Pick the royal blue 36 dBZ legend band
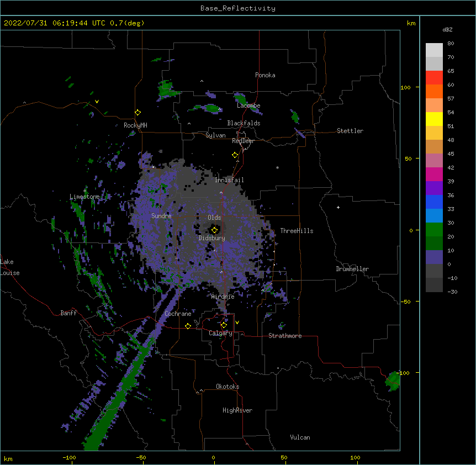Image resolution: width=476 pixels, height=465 pixels. point(434,202)
